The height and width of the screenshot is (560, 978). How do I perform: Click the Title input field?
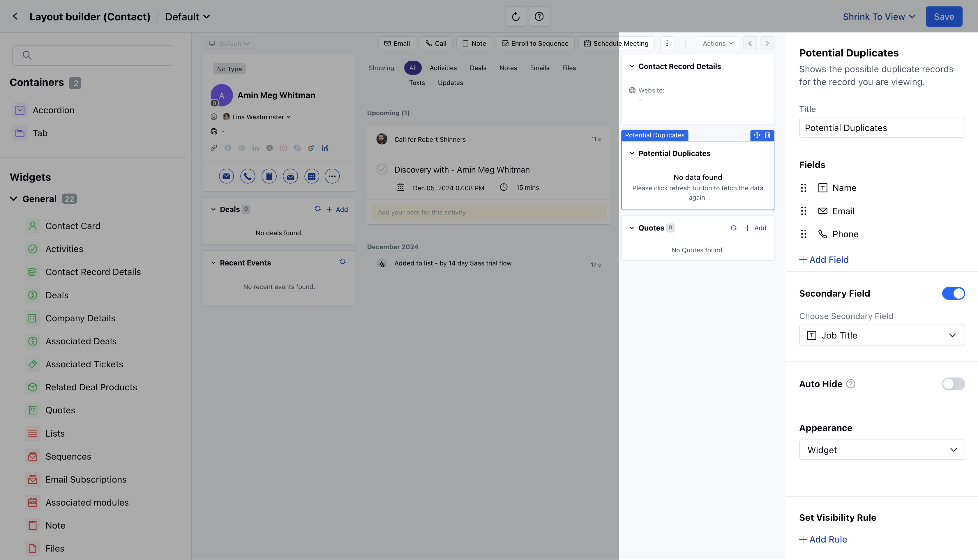point(881,128)
